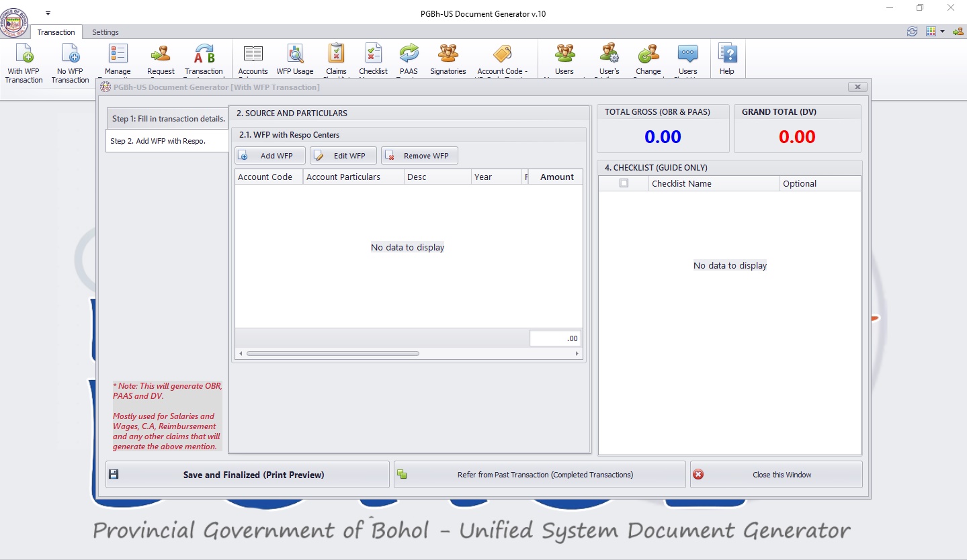Open the User's privileges icon
Image resolution: width=967 pixels, height=560 pixels.
coord(609,60)
